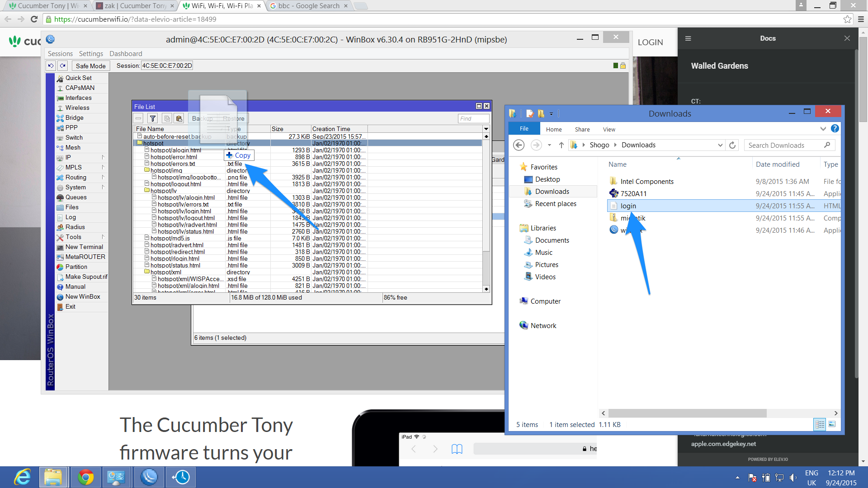Screen dimensions: 868x488
Task: Open New Terminal in WinBox
Action: click(x=84, y=247)
